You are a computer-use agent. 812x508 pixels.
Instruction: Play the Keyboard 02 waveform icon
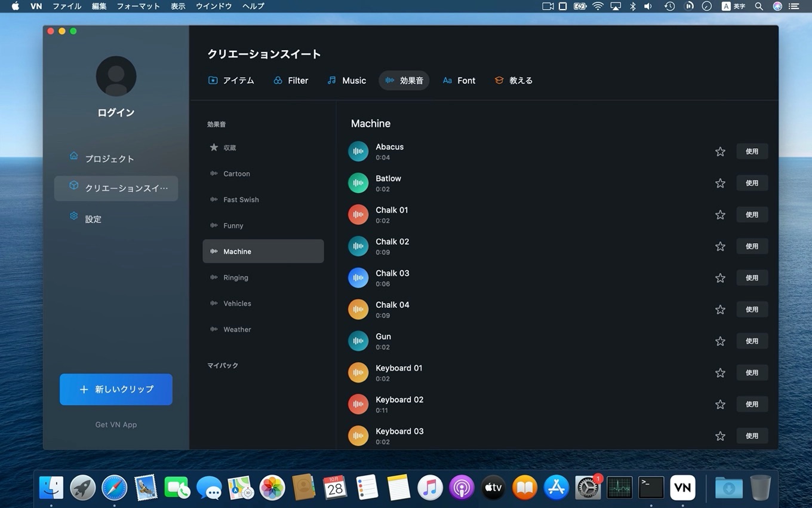pyautogui.click(x=358, y=405)
